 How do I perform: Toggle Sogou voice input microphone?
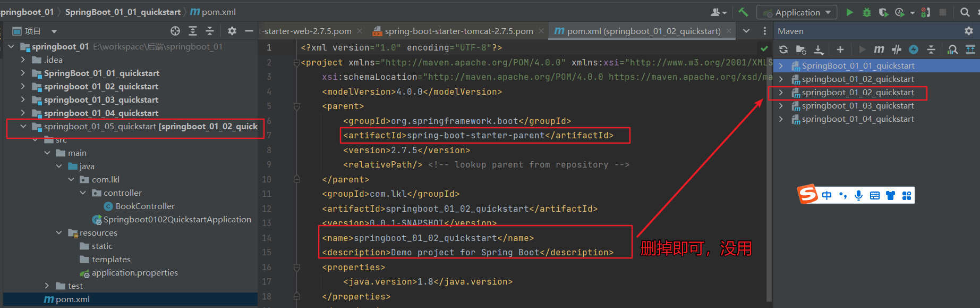coord(858,195)
